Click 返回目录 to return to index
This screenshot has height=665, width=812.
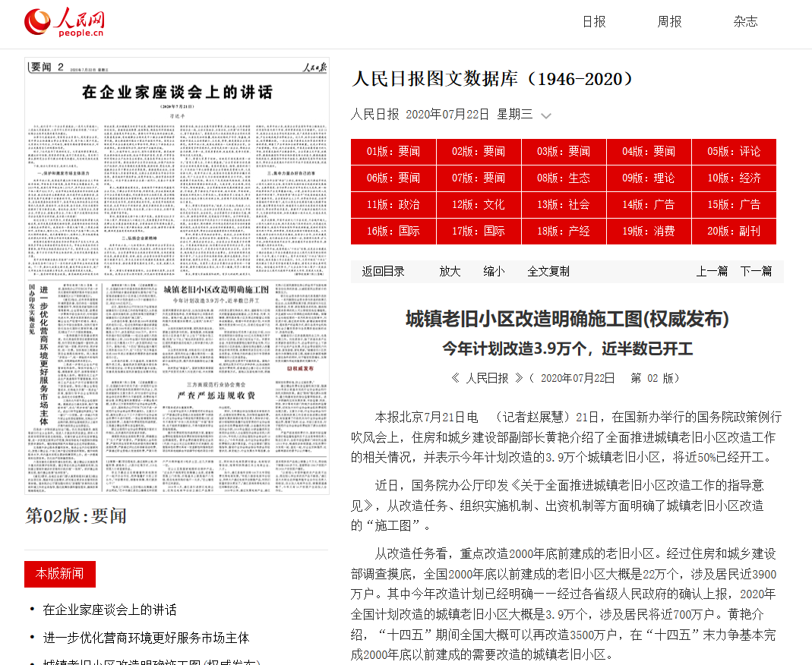(383, 271)
